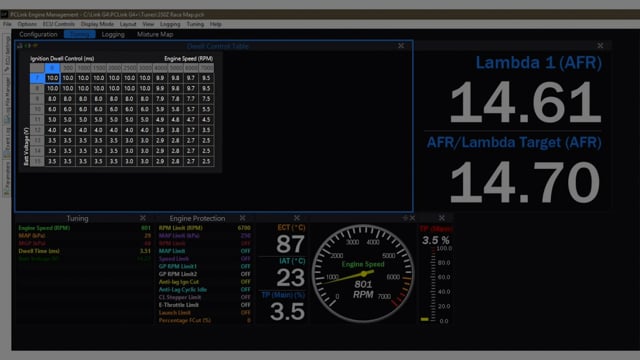Open the Tuning menu in menu bar
640x360 pixels.
(x=195, y=24)
